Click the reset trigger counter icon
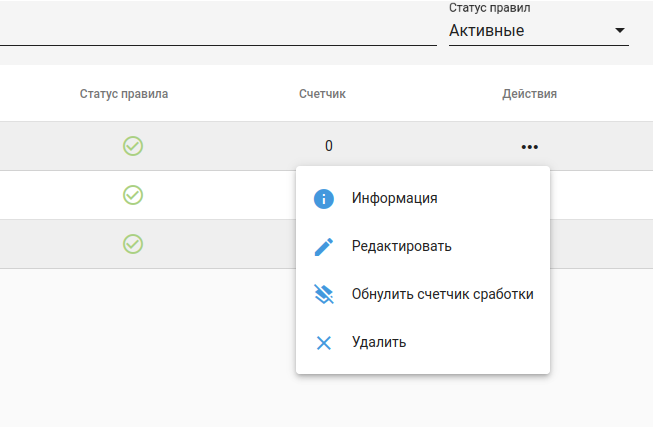 [323, 294]
